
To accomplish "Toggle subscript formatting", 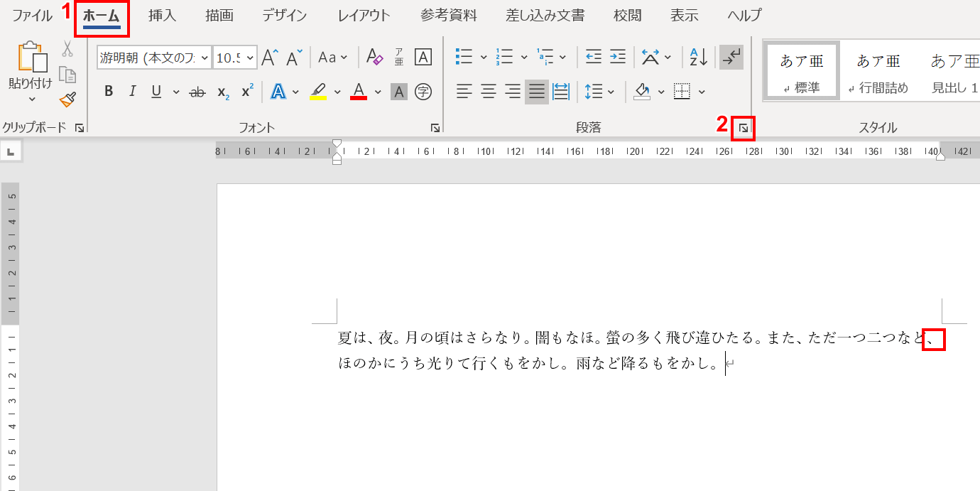I will coord(223,92).
